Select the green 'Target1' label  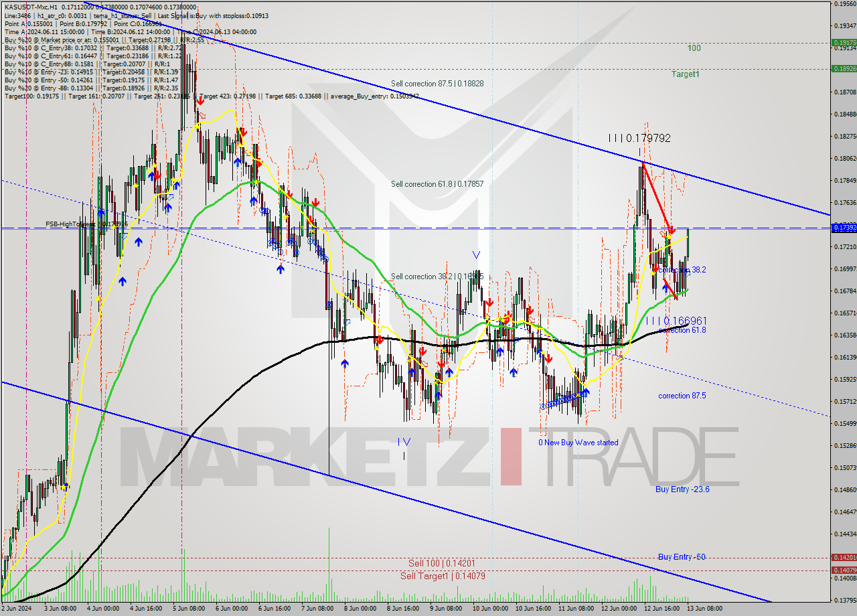pos(686,74)
